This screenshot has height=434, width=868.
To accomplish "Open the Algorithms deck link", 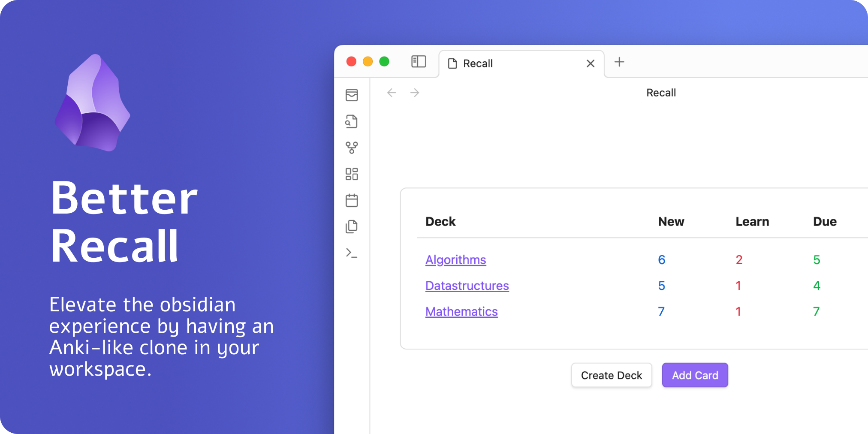I will [x=455, y=259].
